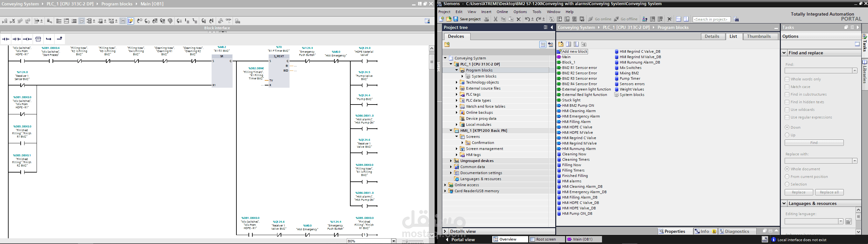Open the Root screen taskbar item
This screenshot has width=868, height=244.
click(546, 239)
